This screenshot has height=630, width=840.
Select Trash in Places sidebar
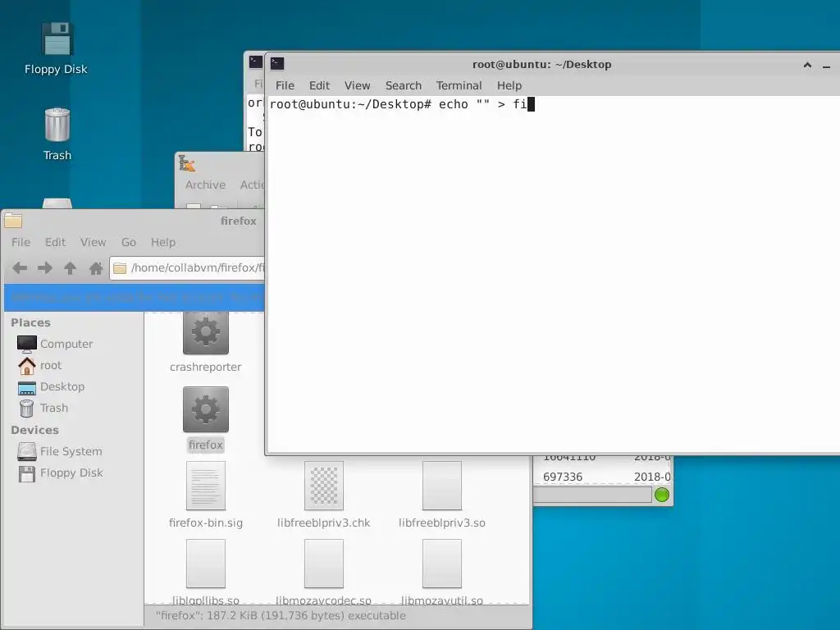coord(44,409)
